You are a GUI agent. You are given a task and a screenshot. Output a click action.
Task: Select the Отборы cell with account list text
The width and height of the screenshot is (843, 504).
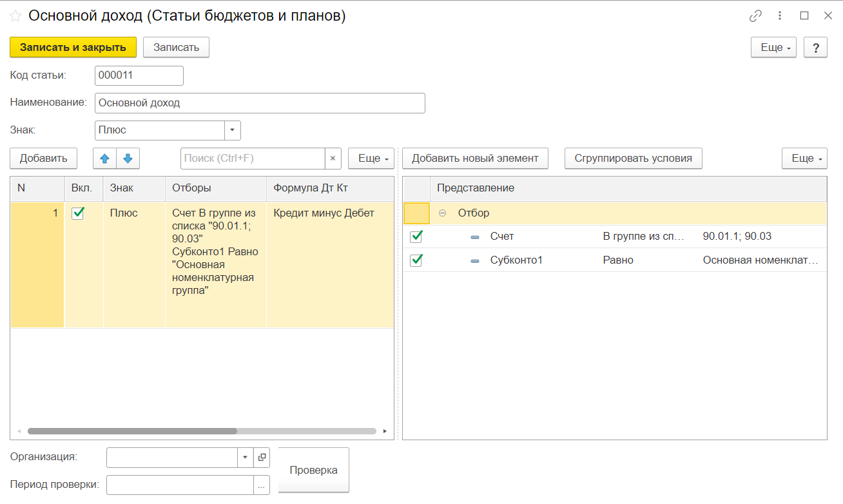pos(216,264)
